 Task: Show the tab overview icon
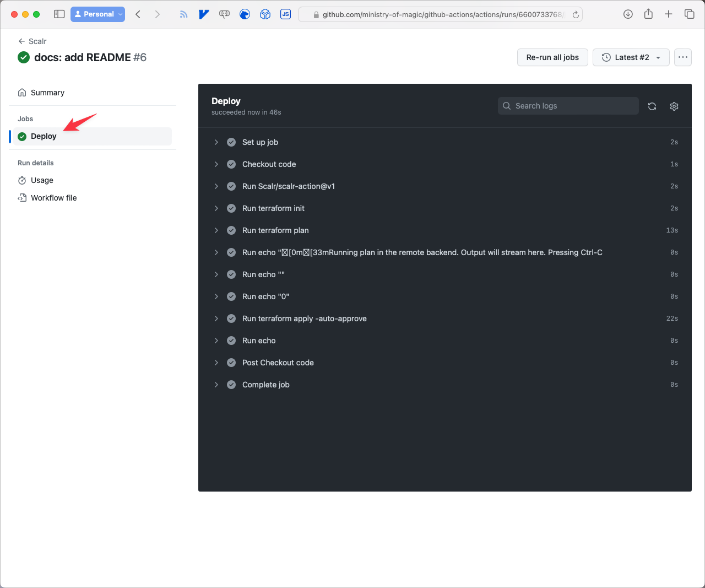click(x=689, y=14)
